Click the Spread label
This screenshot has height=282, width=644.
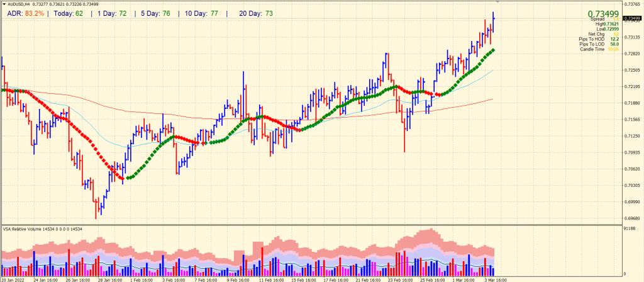(x=597, y=20)
